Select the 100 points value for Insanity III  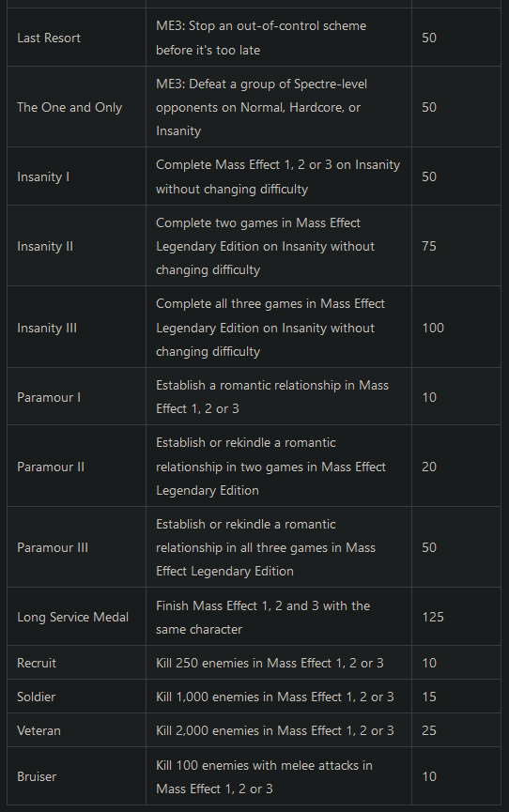433,328
